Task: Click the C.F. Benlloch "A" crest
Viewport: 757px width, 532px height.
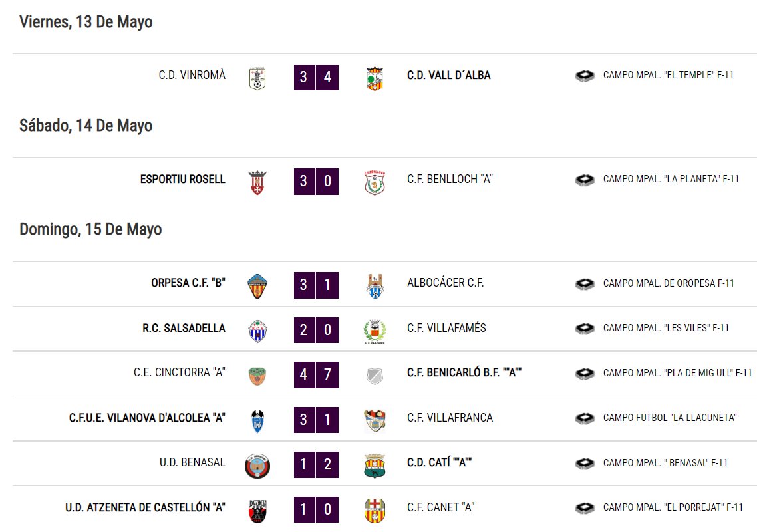Action: click(375, 182)
